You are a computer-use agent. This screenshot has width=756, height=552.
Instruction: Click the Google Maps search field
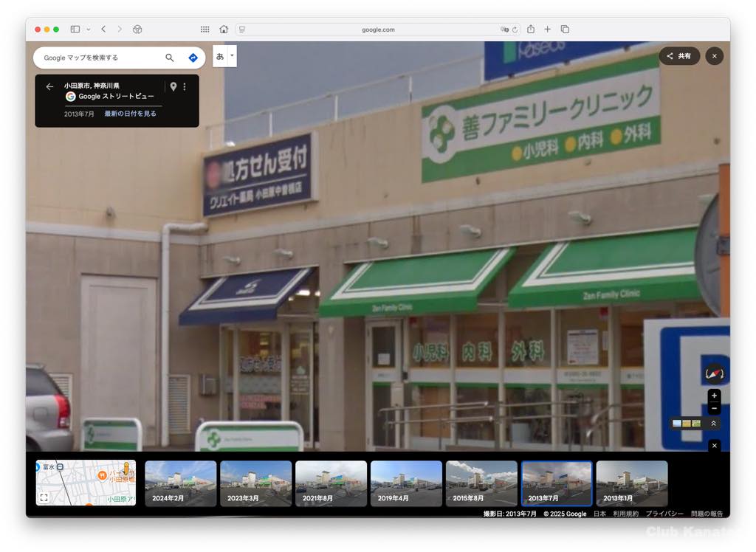point(101,58)
